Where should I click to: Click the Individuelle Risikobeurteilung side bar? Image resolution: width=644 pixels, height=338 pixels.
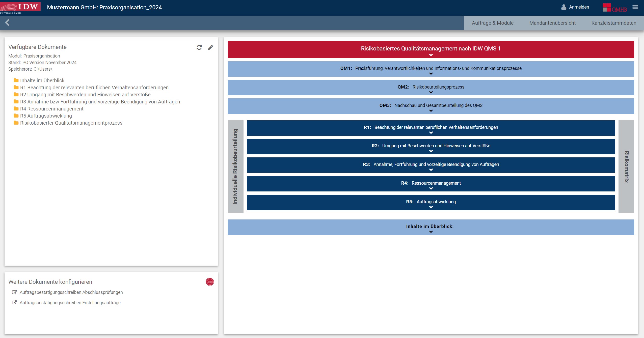[x=235, y=167]
